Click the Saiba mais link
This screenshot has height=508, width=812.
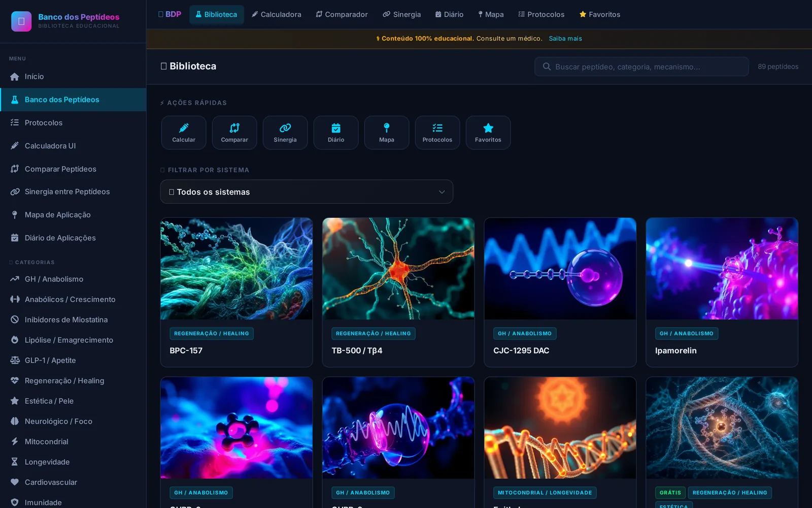point(565,39)
